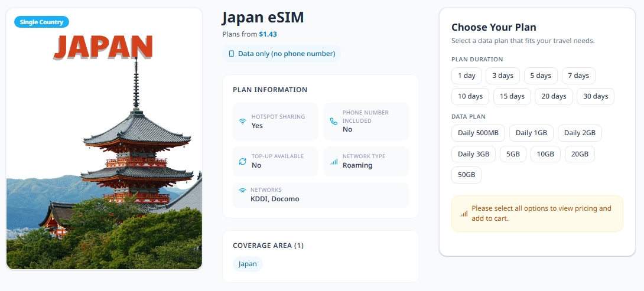Click the top-up available refresh icon

click(243, 161)
